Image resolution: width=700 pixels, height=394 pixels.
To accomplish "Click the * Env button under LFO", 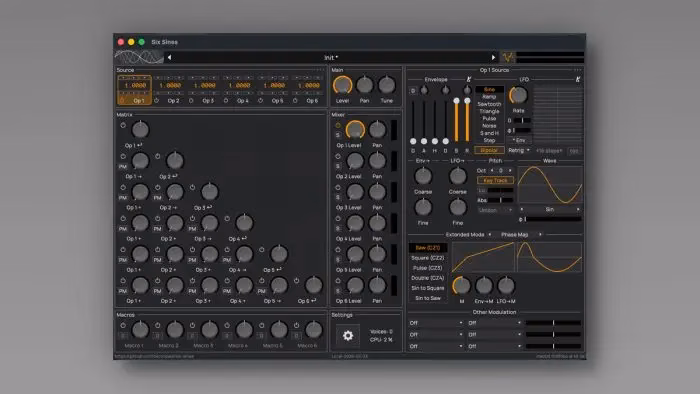I will 519,140.
